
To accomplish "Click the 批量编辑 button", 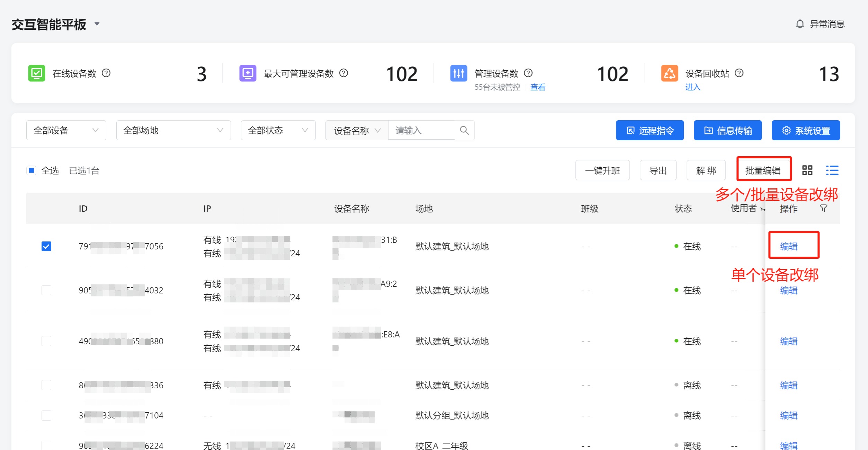I will coord(763,170).
